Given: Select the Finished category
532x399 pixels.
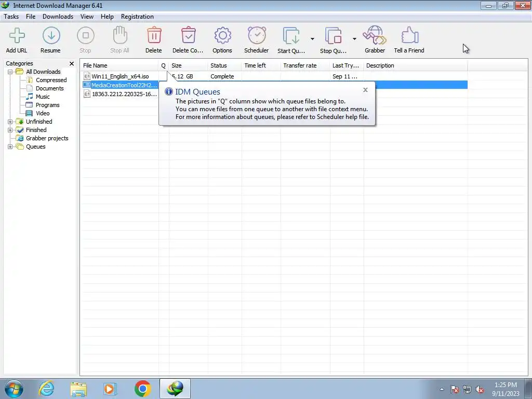Looking at the screenshot, I should (36, 130).
